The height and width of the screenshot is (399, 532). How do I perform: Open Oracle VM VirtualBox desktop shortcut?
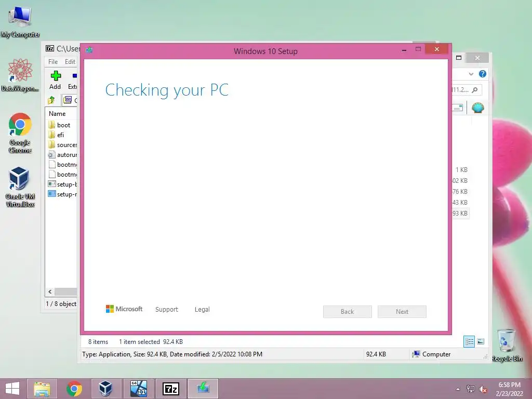point(20,187)
